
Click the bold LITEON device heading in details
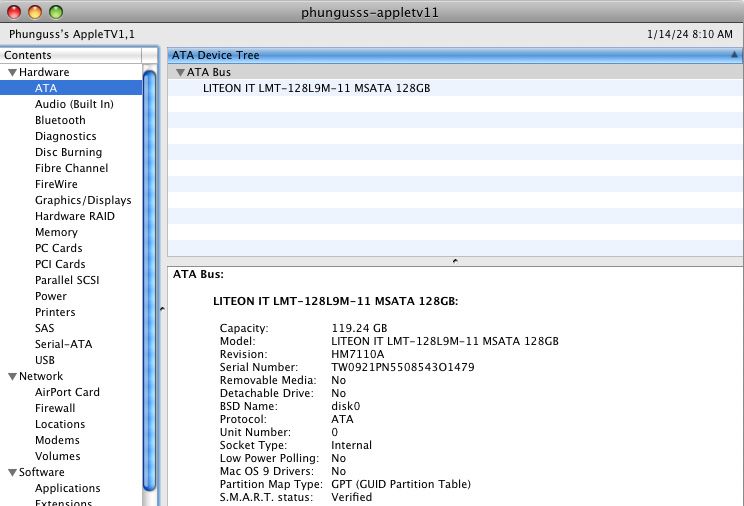point(335,301)
